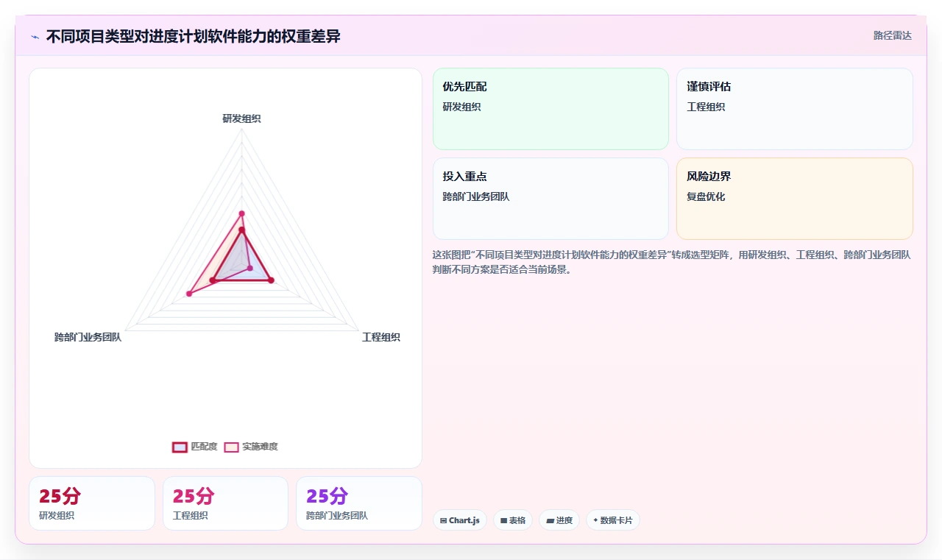Click the description paragraph starting with 这张图把
Screen dimensions: 942x560
[x=673, y=262]
